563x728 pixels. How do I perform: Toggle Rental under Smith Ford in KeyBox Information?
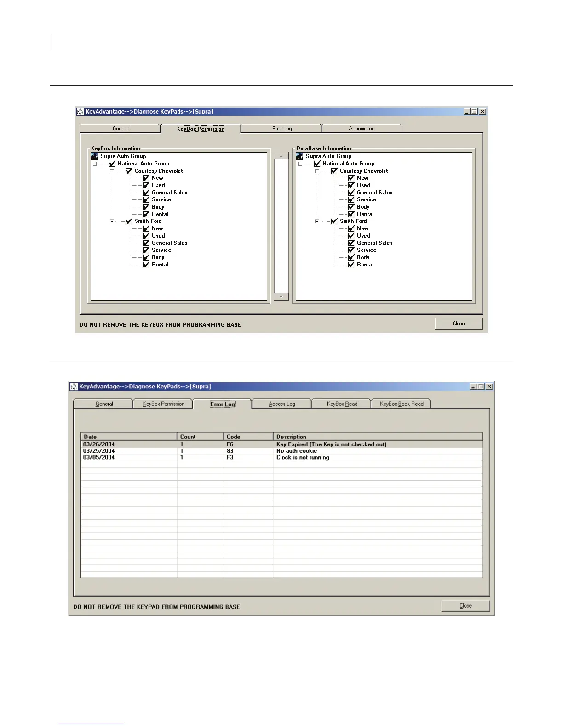tap(146, 264)
